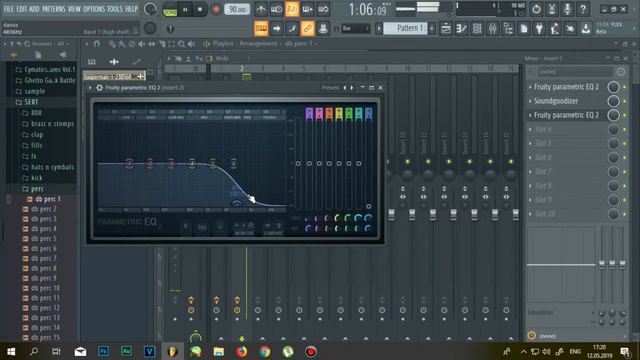Click the purple band 1 token in EQ

pos(309,114)
